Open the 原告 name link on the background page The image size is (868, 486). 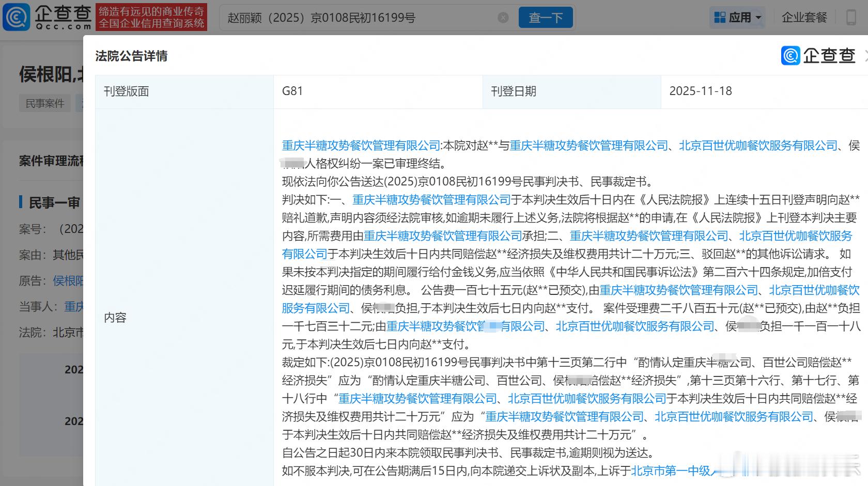[x=68, y=280]
